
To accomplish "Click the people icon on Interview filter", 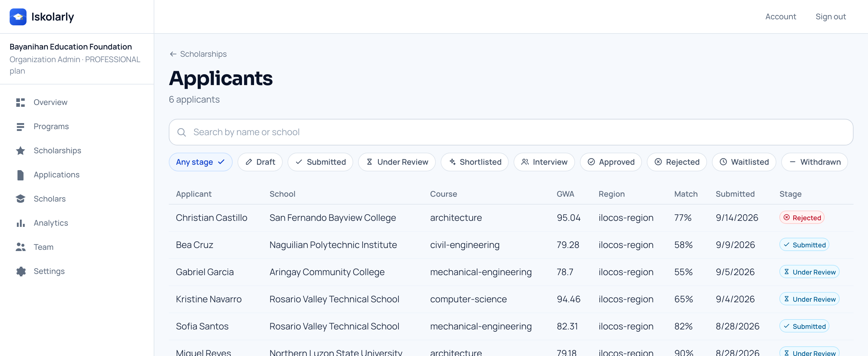I will pos(525,162).
